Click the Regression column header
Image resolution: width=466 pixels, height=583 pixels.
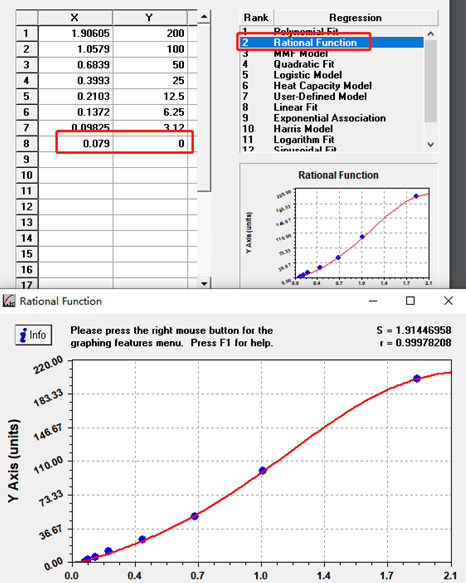pos(356,17)
